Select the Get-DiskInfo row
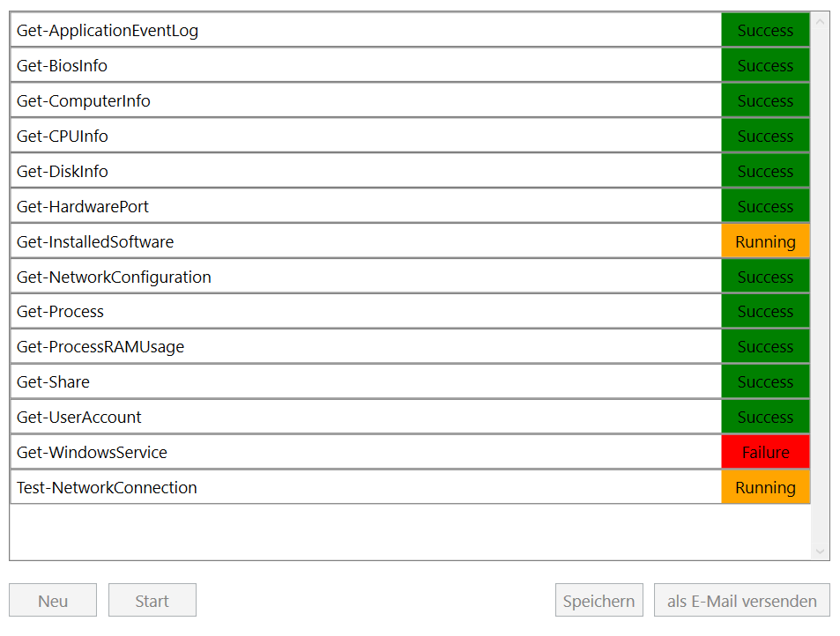The height and width of the screenshot is (636, 840). (x=410, y=171)
